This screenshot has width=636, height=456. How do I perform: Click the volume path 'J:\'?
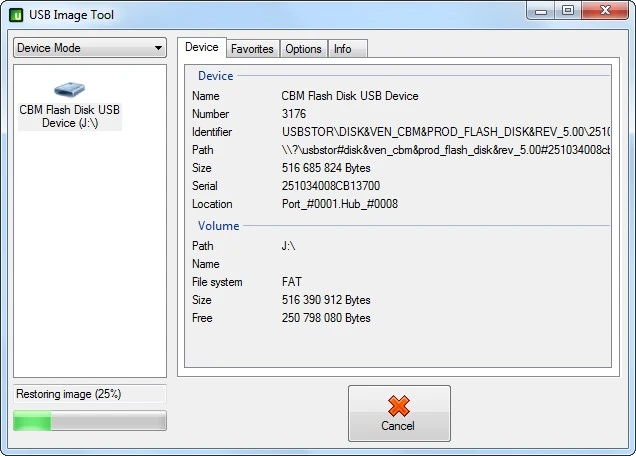[x=288, y=246]
